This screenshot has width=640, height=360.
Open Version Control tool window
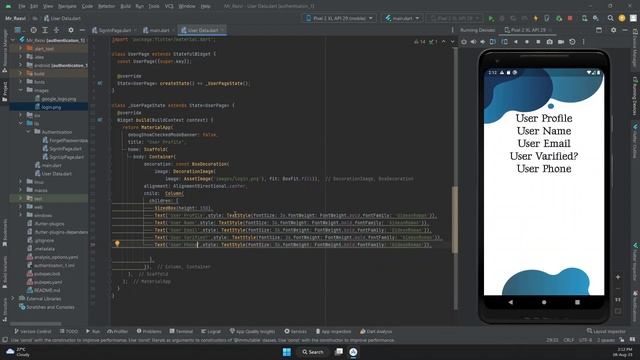click(x=33, y=331)
